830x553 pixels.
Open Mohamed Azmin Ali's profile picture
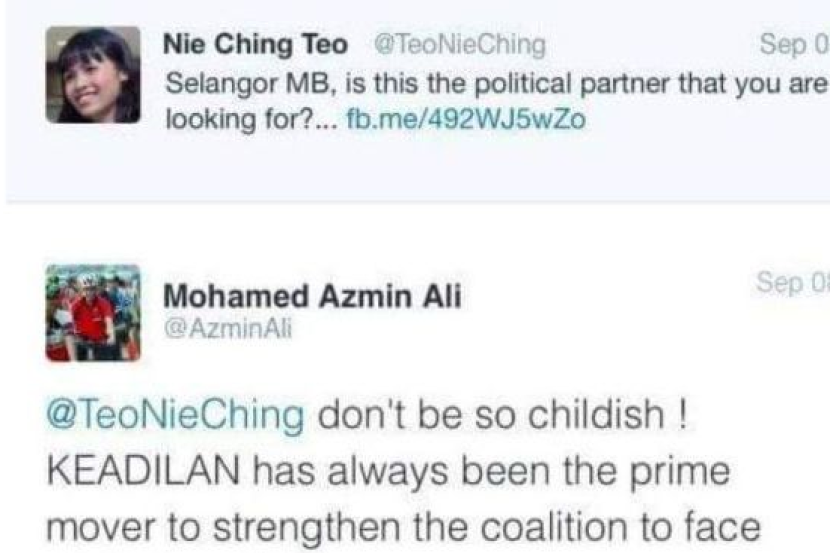click(93, 312)
